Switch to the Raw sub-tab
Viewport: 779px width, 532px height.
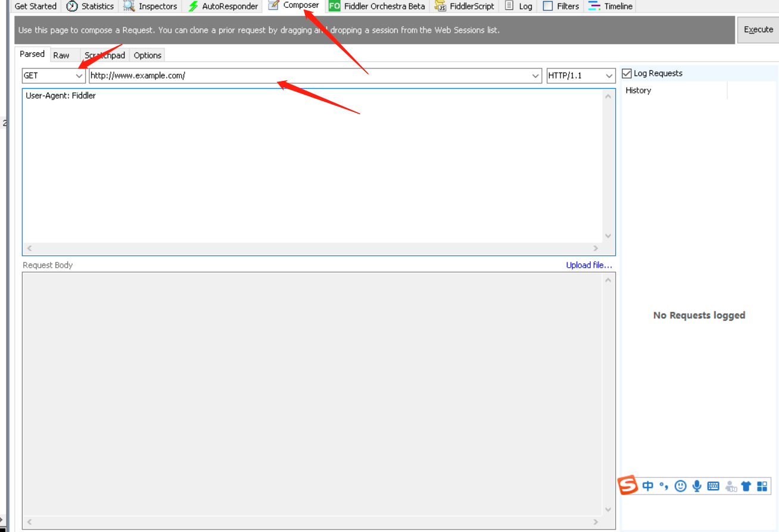tap(61, 55)
